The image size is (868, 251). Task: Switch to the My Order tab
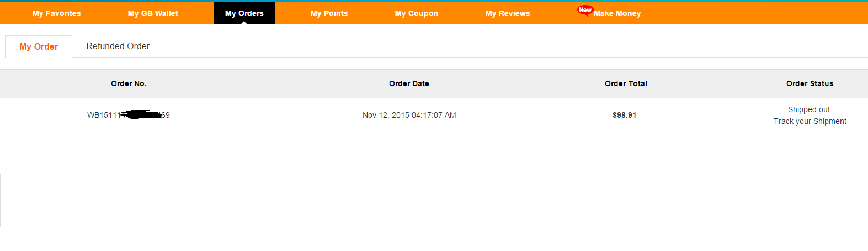tap(39, 46)
